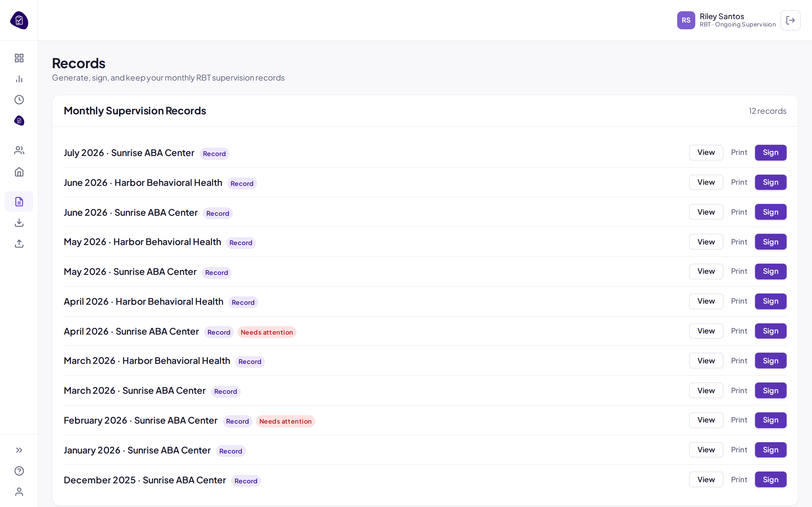Open the profile person icon in sidebar

click(x=19, y=492)
